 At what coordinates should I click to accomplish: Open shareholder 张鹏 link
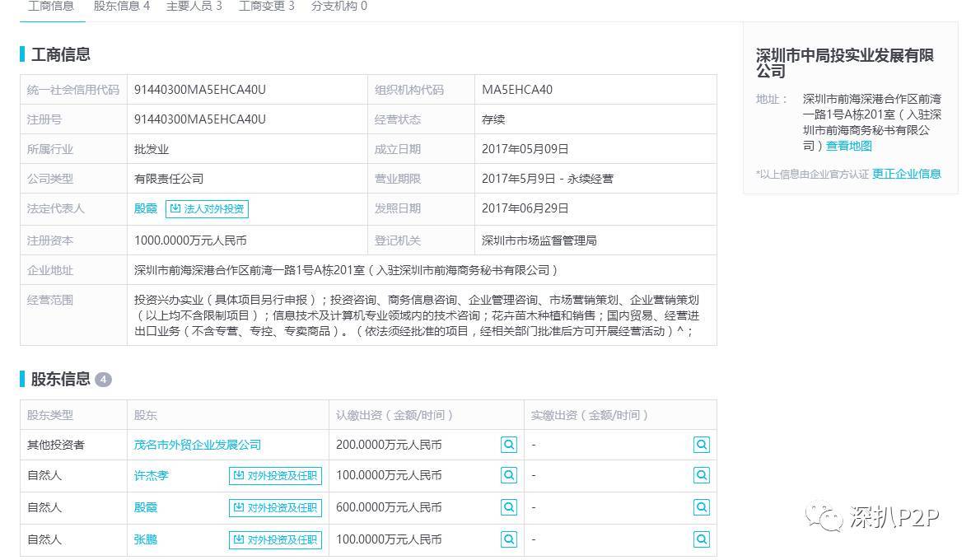pos(146,539)
